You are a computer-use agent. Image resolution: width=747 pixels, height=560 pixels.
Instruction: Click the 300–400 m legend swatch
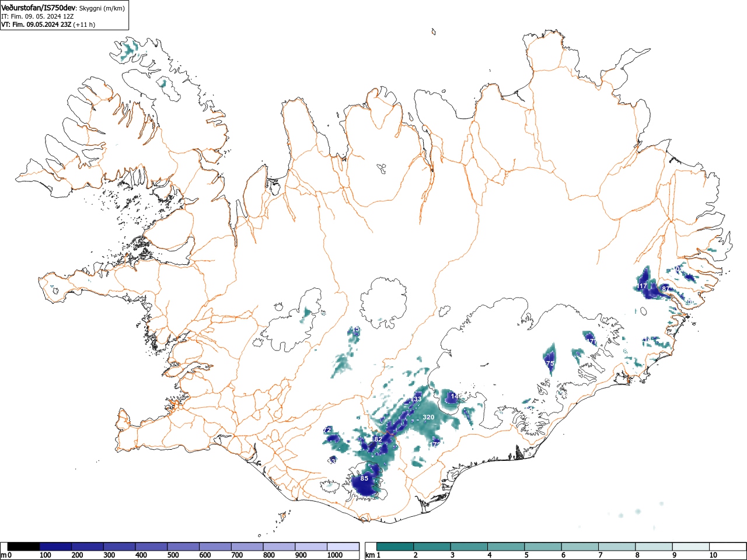(120, 547)
